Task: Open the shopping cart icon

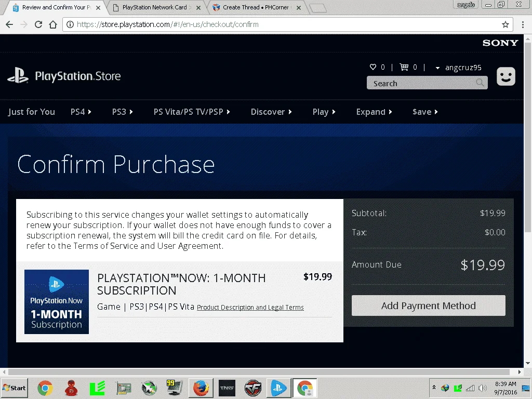Action: pos(404,67)
